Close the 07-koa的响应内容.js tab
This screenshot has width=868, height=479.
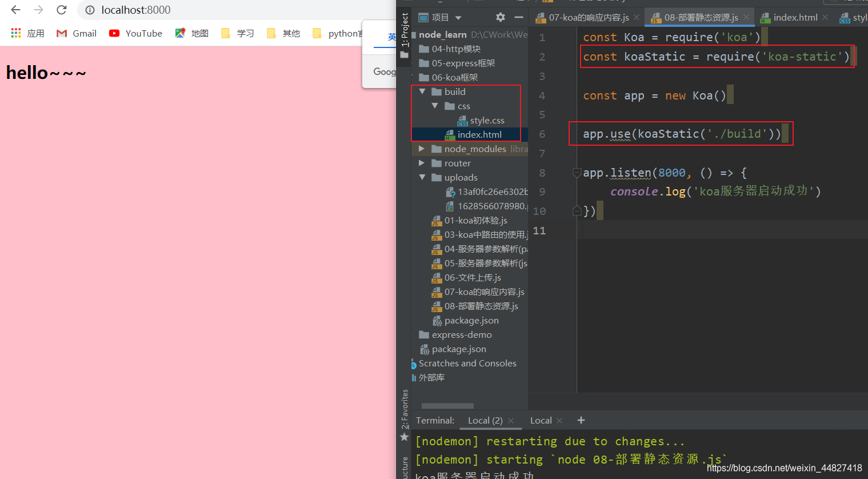[x=636, y=17]
